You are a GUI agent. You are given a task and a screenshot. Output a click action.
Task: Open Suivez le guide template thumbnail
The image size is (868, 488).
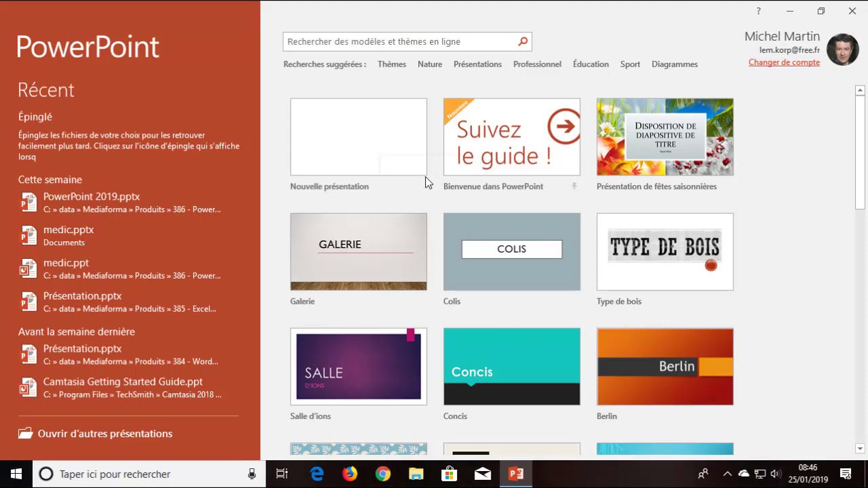pyautogui.click(x=512, y=137)
